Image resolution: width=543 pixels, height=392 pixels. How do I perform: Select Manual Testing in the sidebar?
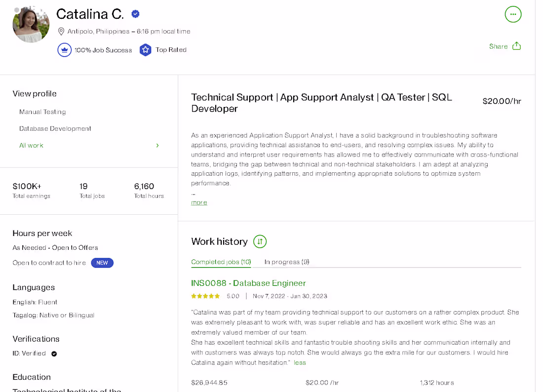[42, 112]
